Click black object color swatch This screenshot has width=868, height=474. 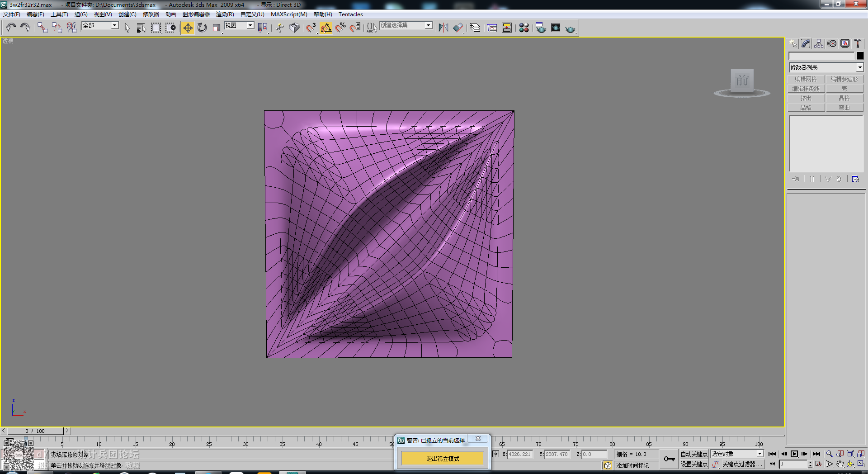(x=860, y=56)
